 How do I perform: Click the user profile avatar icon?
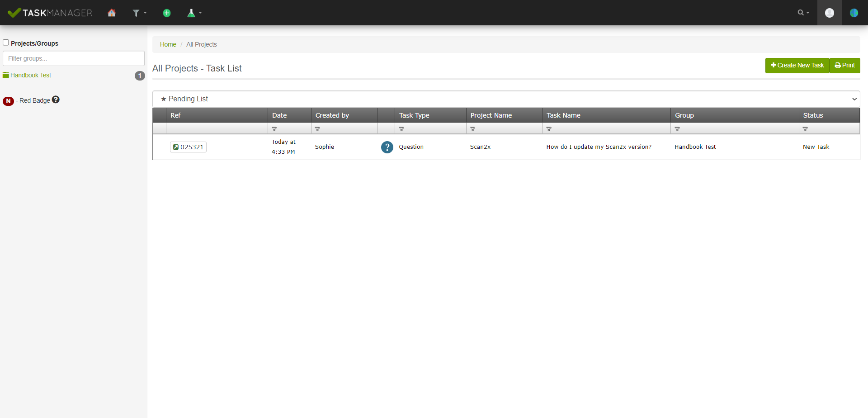(x=829, y=13)
